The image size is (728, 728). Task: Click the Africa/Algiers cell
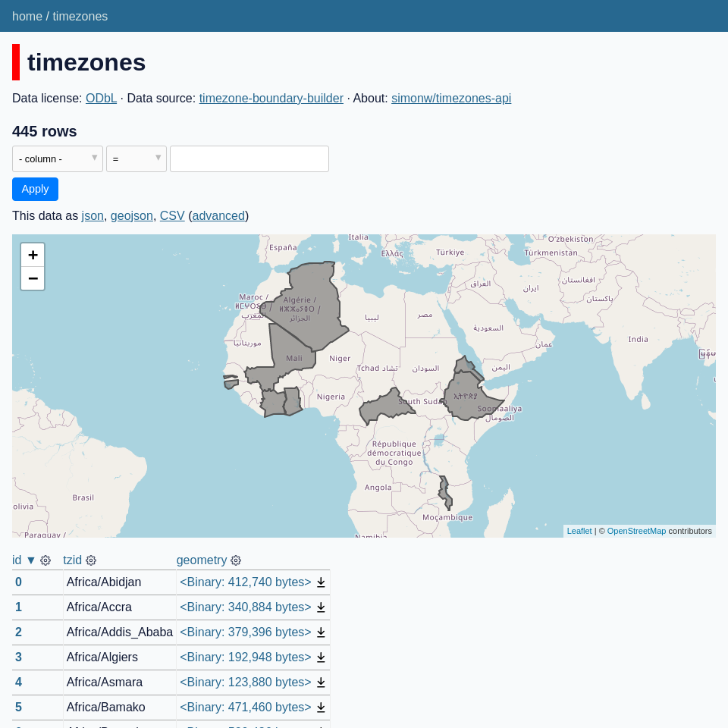point(119,657)
